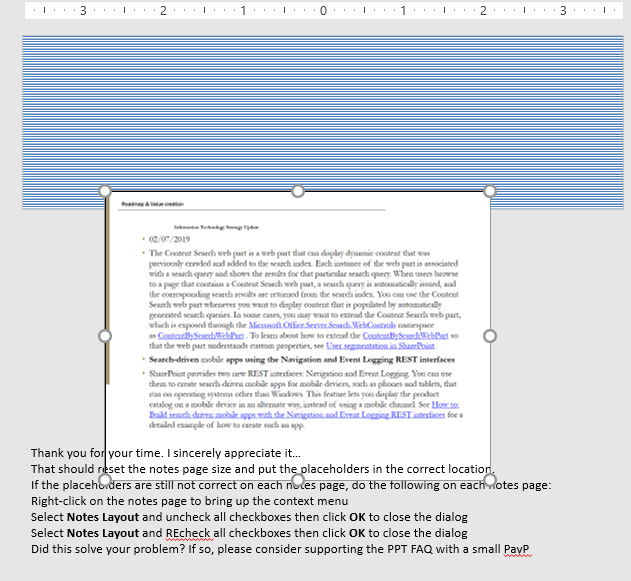
Task: Open the Microsoft.Office.Server.Search.WebControls link
Action: 322,325
